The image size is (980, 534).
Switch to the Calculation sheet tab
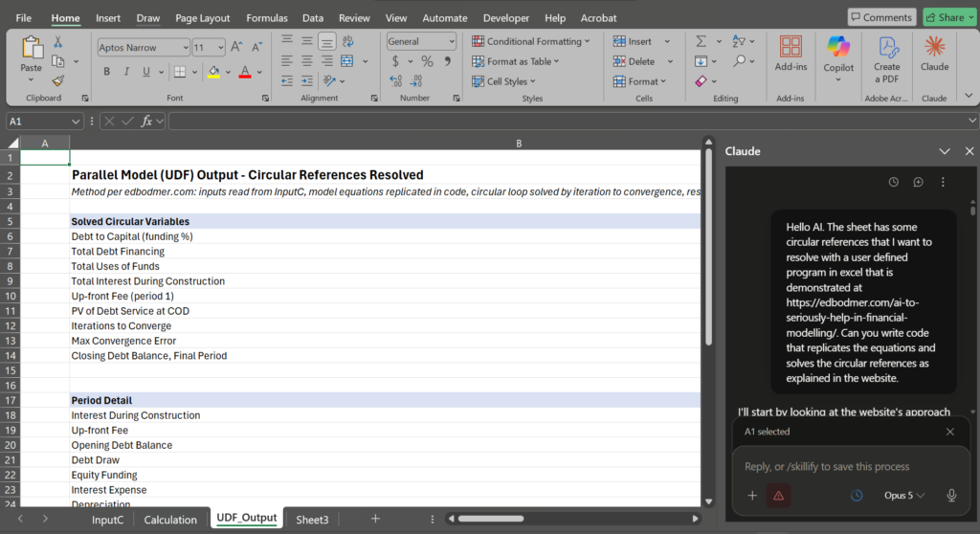pos(170,520)
